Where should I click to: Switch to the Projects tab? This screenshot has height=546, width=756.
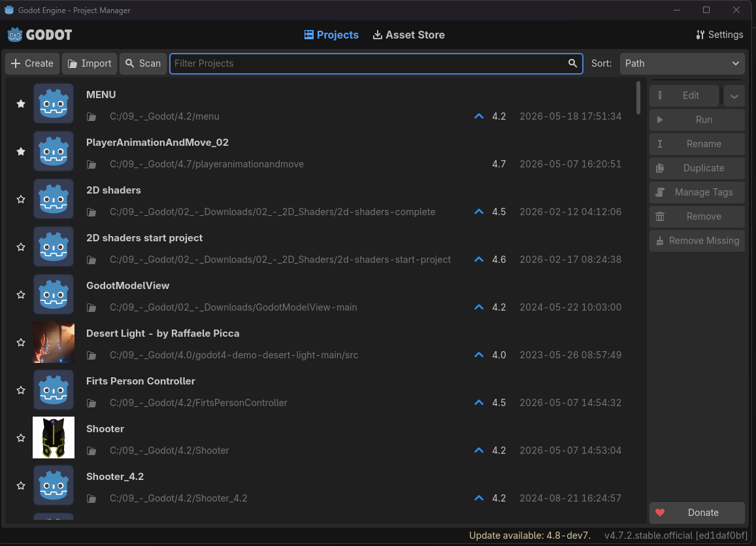(x=331, y=35)
